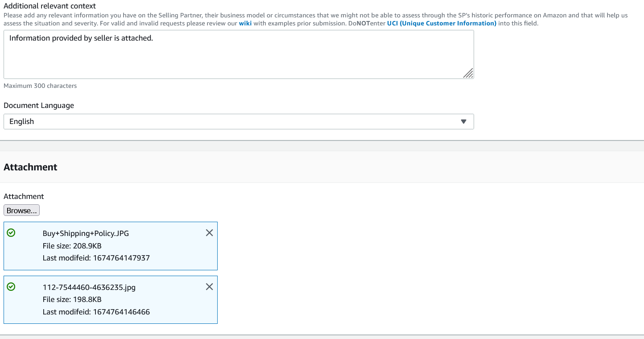
Task: Focus the Additional relevant context text box
Action: tap(239, 54)
